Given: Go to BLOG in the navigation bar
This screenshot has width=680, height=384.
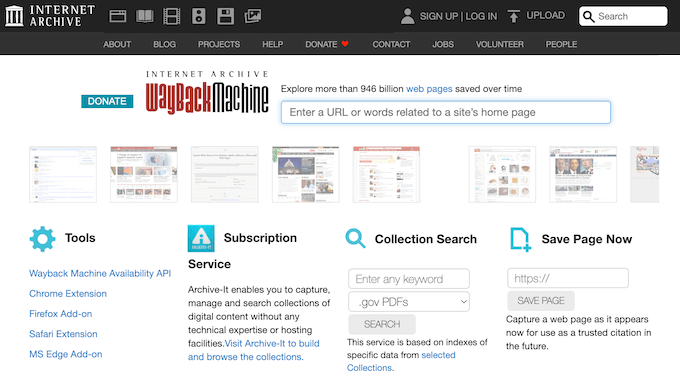Looking at the screenshot, I should 164,44.
